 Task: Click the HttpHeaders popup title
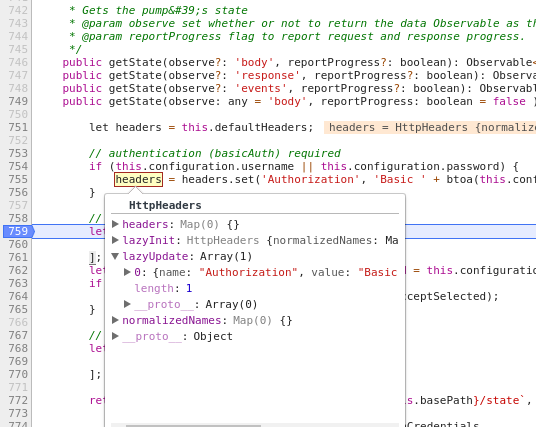tap(165, 205)
